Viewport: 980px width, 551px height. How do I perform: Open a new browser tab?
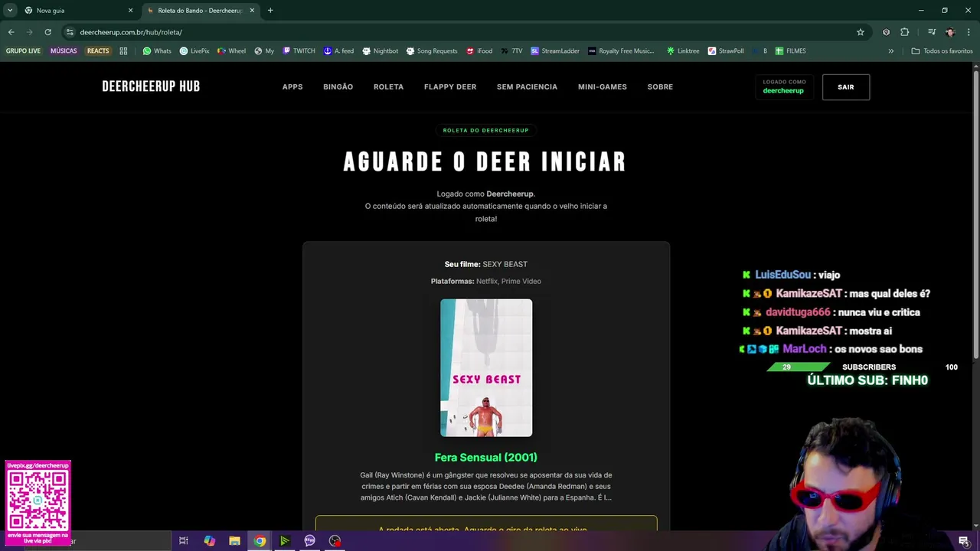click(270, 11)
